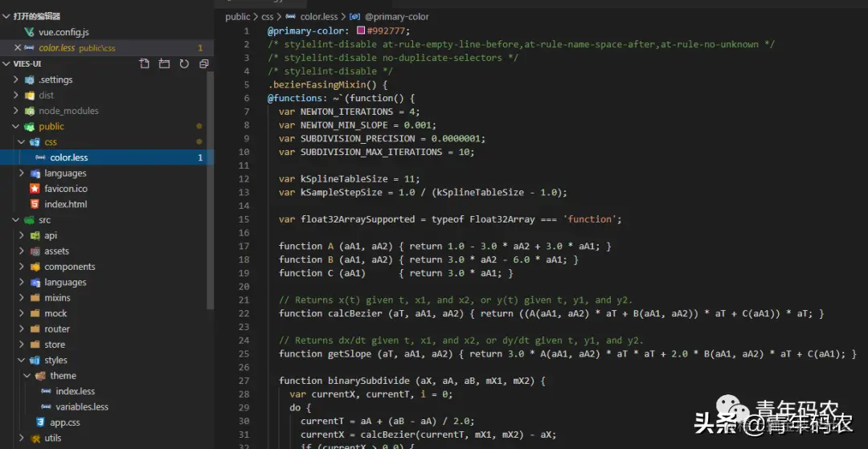This screenshot has height=449, width=868.
Task: Select color.less public\css in open editors
Action: pos(107,47)
